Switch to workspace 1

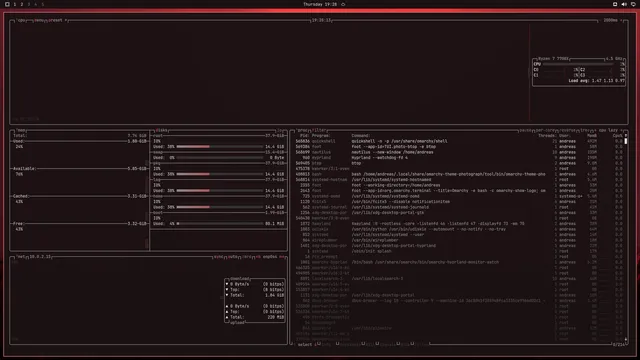pos(15,4)
